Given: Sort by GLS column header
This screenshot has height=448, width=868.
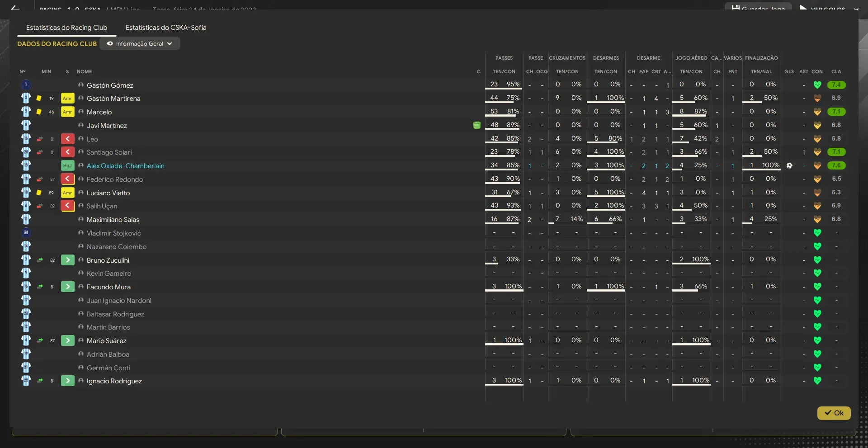Looking at the screenshot, I should 789,71.
